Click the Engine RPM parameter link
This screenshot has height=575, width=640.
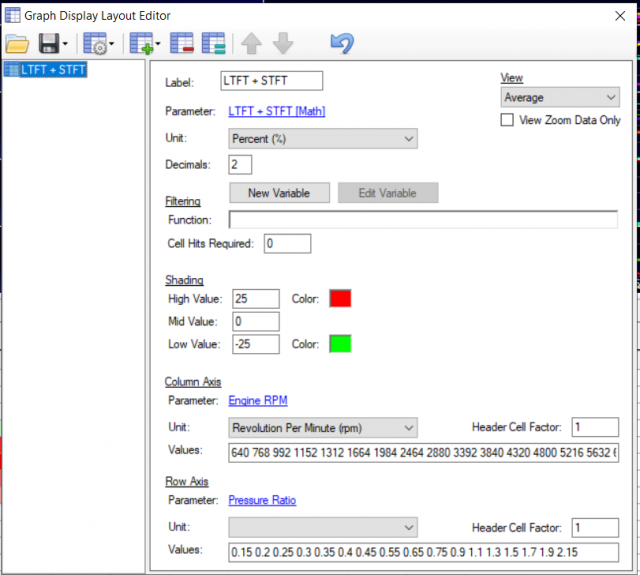pyautogui.click(x=258, y=400)
